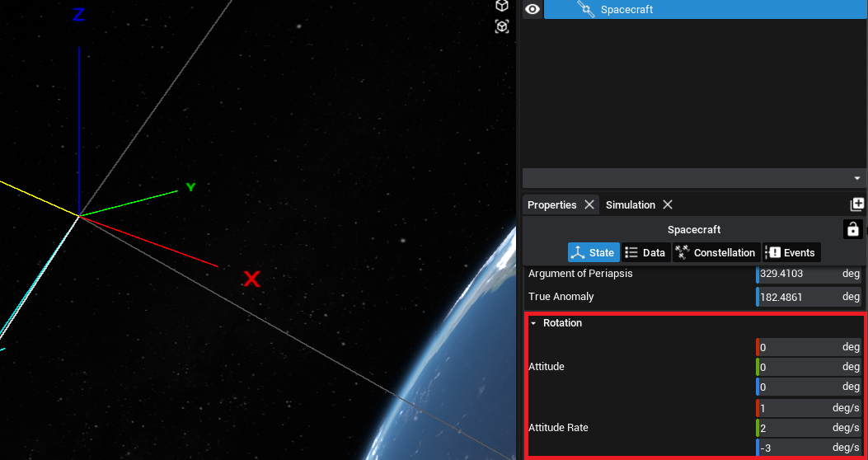Click the True Anomaly value field
Viewport: 868px width, 460px height.
[795, 297]
